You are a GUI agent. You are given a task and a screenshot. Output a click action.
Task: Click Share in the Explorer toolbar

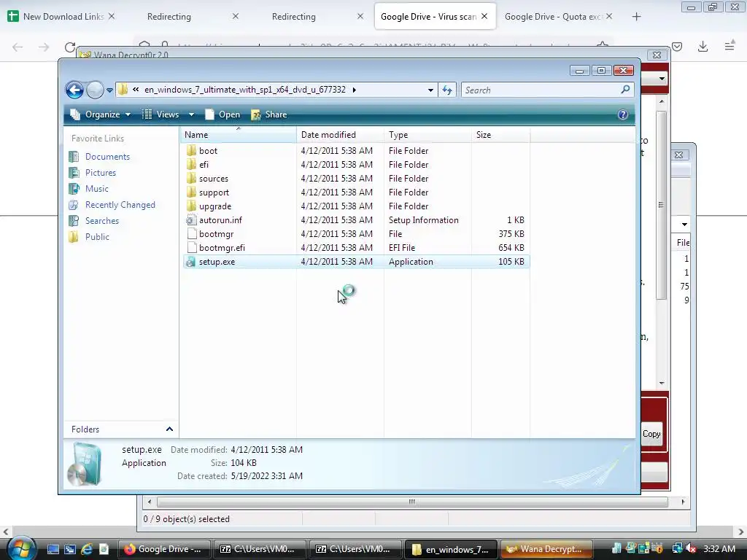coord(269,114)
